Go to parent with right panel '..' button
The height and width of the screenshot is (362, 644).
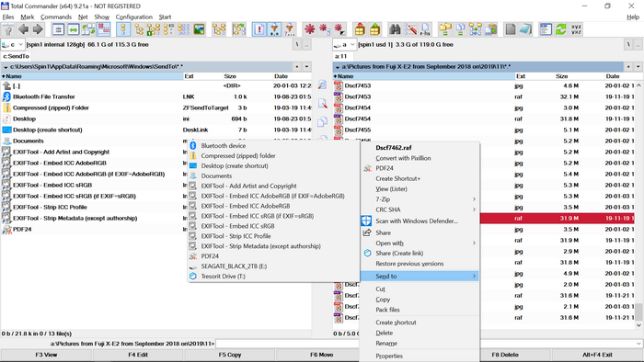click(x=638, y=44)
